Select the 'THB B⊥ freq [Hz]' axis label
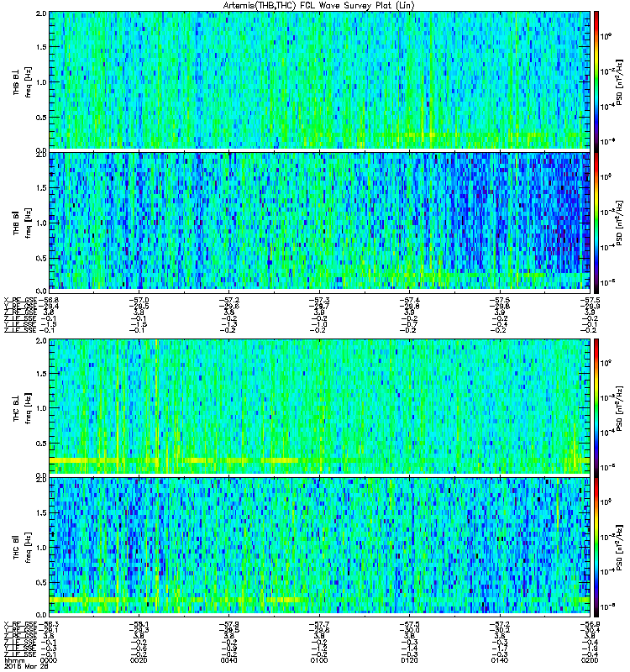The height and width of the screenshot is (672, 630). pos(23,81)
